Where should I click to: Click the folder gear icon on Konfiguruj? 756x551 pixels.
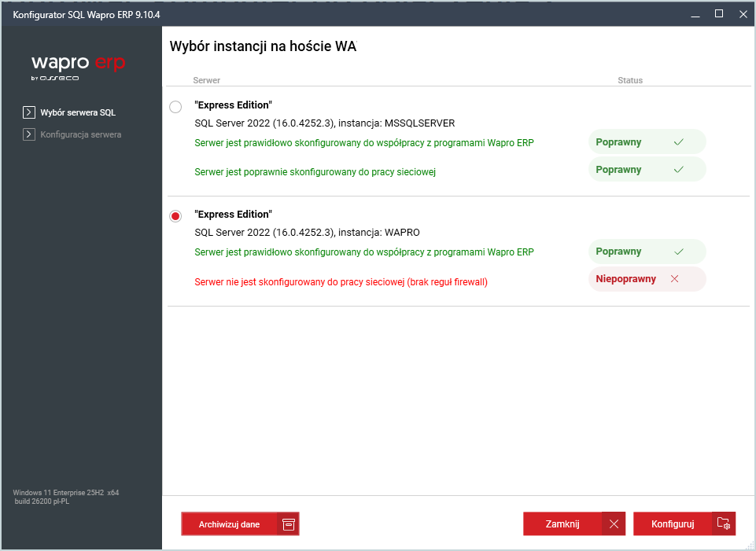point(724,523)
